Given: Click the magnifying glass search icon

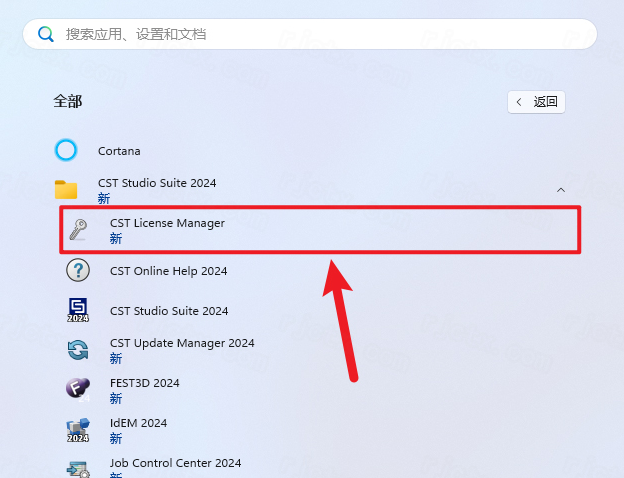Looking at the screenshot, I should coord(45,34).
